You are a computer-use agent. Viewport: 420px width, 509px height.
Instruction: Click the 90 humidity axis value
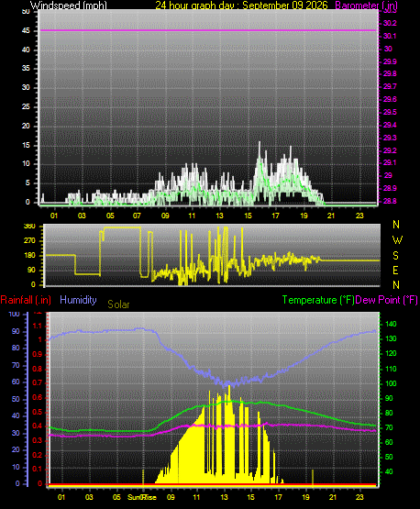pyautogui.click(x=16, y=331)
